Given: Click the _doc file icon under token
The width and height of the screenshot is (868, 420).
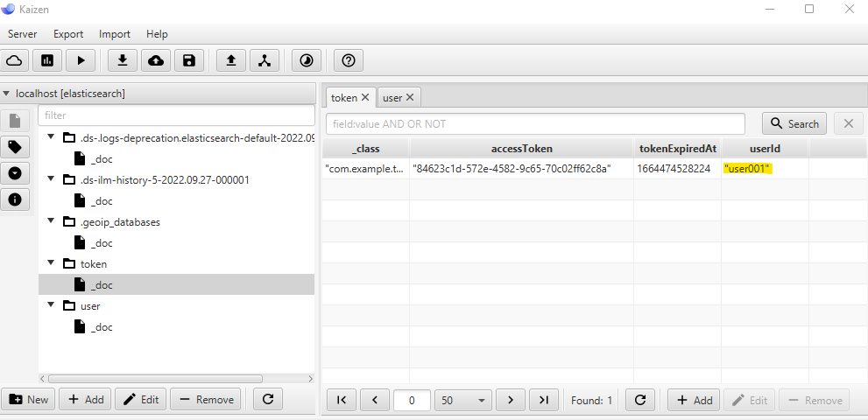Looking at the screenshot, I should coord(80,284).
